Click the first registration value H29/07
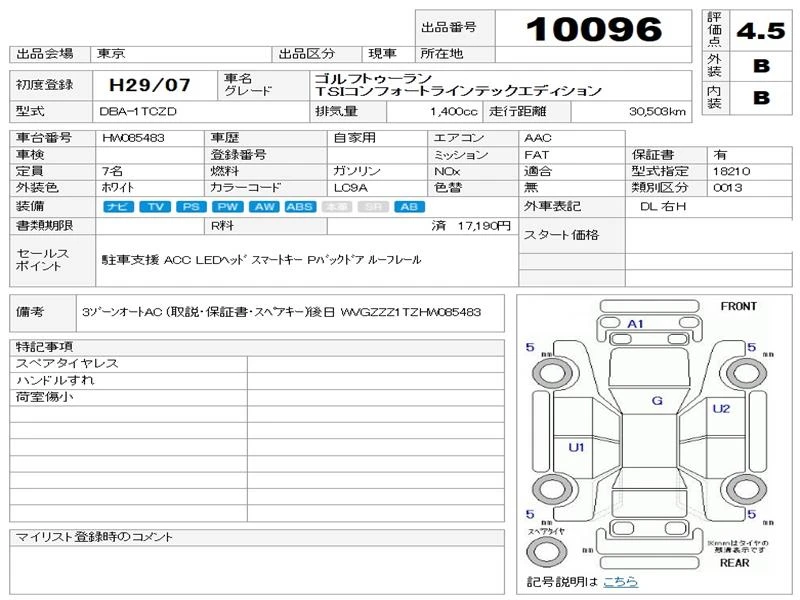This screenshot has height=600, width=800. 150,85
